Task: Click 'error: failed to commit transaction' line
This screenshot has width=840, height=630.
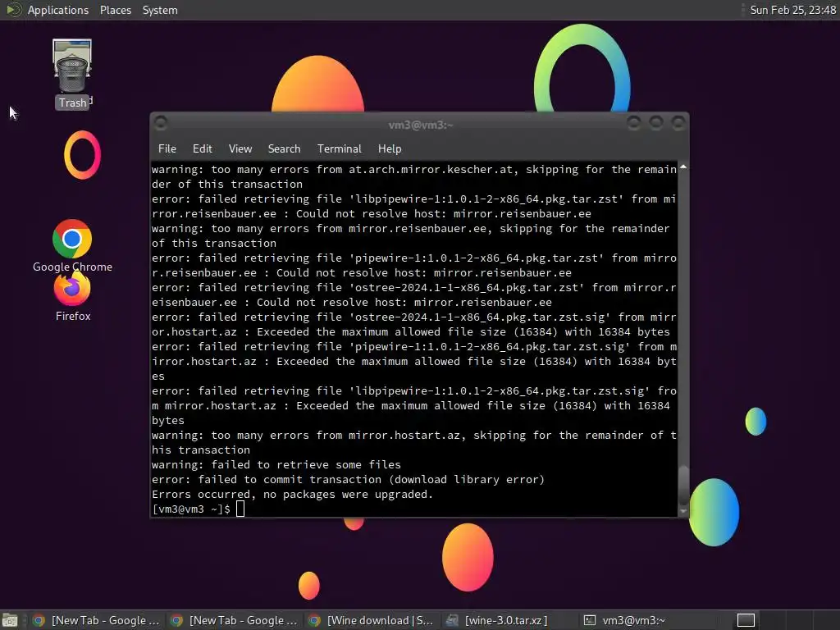Action: [x=348, y=479]
